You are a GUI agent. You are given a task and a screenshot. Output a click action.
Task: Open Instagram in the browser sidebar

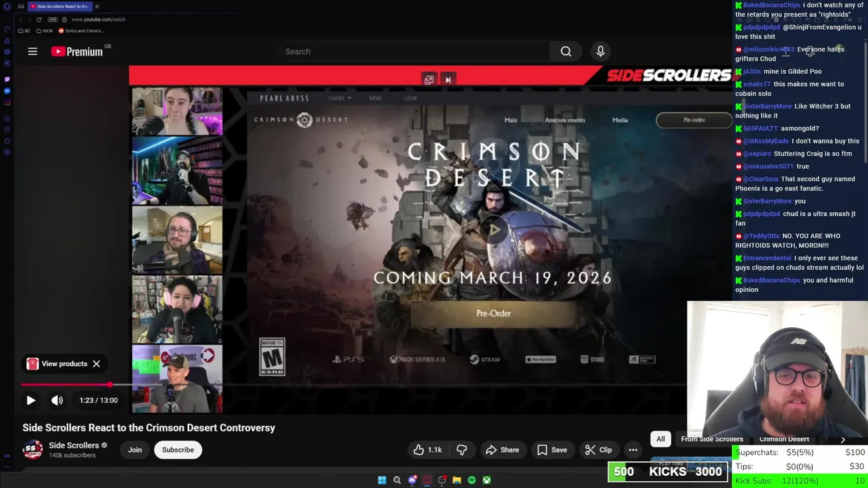coord(7,102)
